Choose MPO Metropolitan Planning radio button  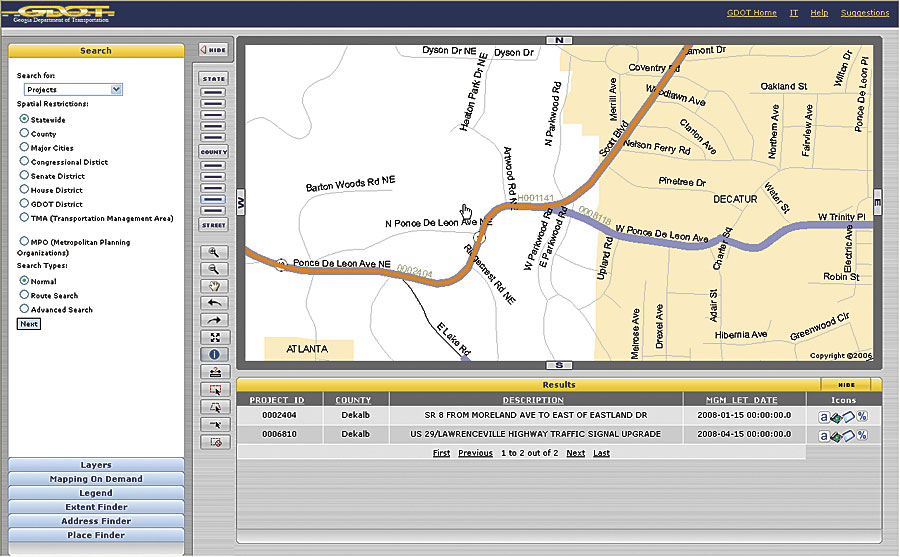tap(24, 241)
